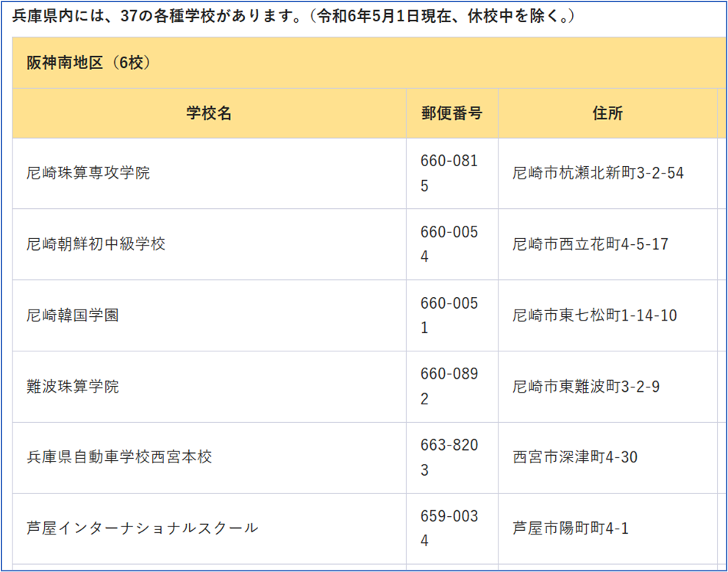This screenshot has height=572, width=728.
Task: Click the 尼崎韓国学園 school name
Action: tap(73, 315)
